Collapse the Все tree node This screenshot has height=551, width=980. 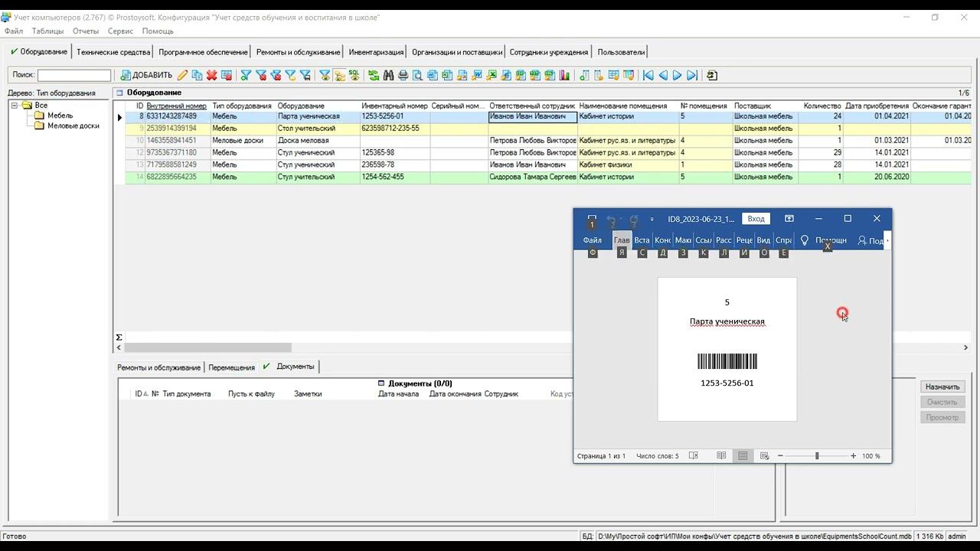15,106
